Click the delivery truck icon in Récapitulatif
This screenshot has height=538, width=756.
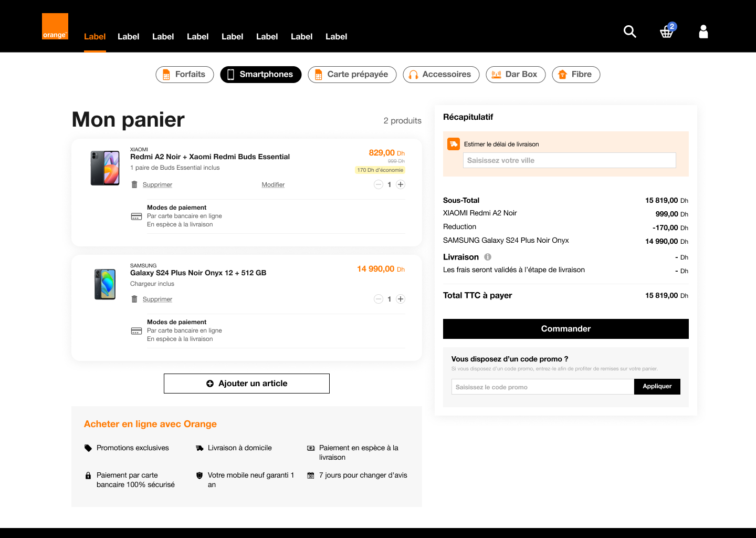coord(454,144)
